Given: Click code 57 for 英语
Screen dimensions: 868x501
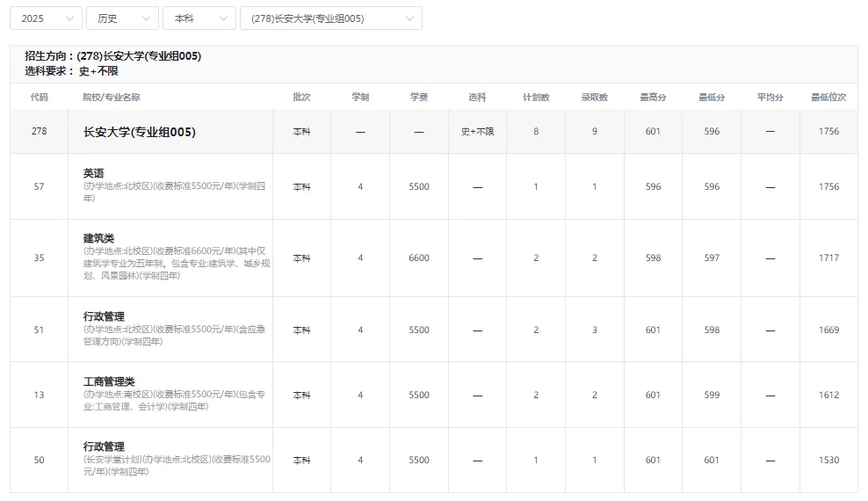Looking at the screenshot, I should tap(39, 186).
